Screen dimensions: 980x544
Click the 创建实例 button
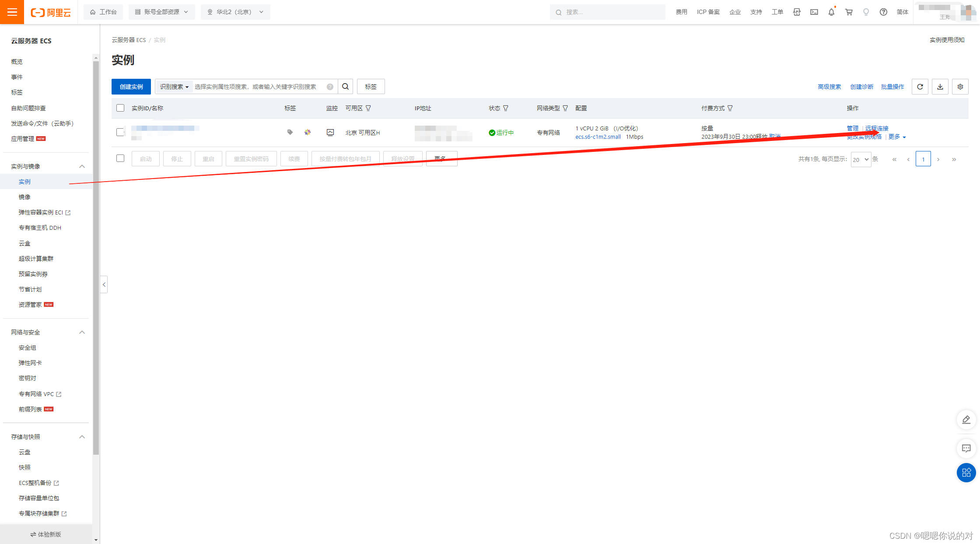pos(131,87)
